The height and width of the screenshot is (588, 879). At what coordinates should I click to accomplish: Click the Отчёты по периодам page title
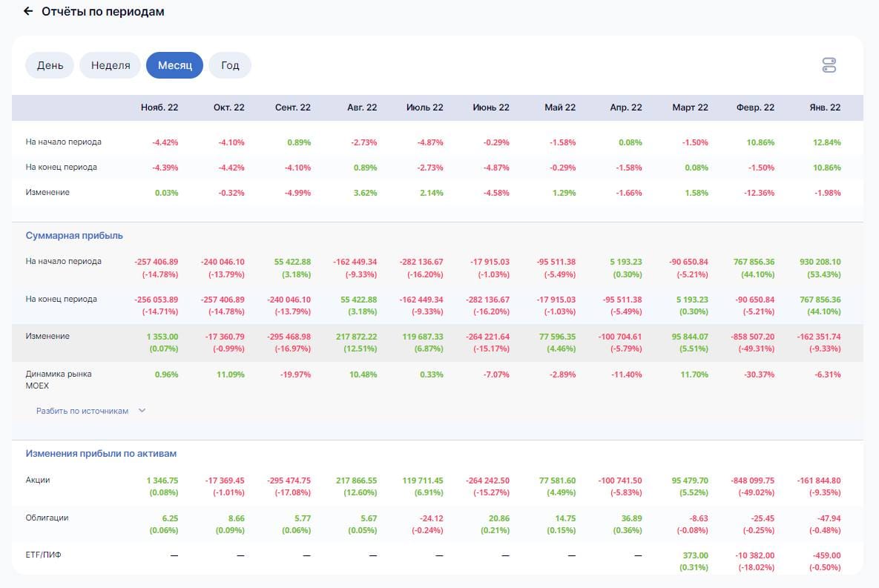(103, 12)
